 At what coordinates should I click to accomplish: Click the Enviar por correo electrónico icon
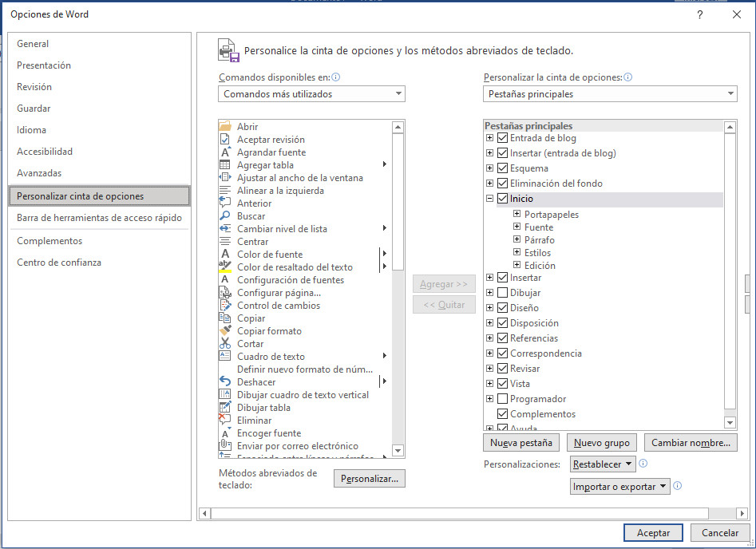225,446
